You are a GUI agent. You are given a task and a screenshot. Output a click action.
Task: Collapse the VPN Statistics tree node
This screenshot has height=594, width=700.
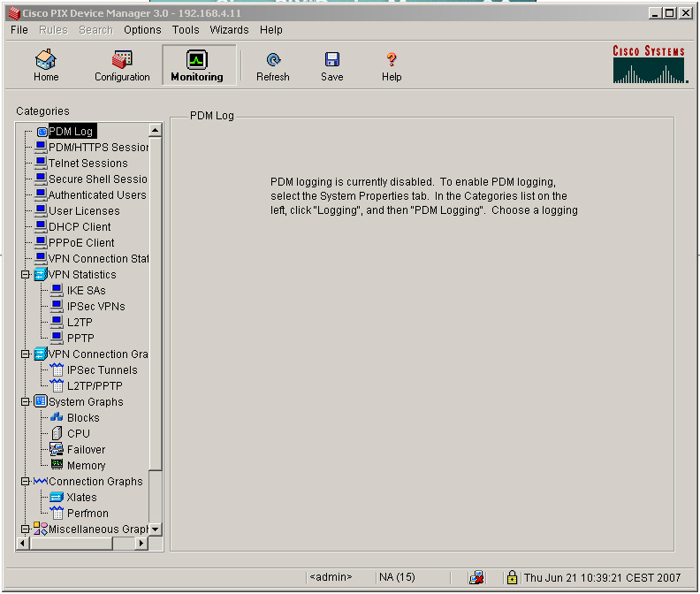(26, 275)
